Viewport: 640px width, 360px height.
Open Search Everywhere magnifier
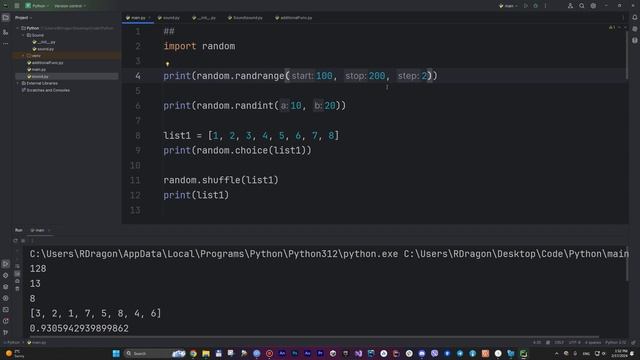coord(582,6)
